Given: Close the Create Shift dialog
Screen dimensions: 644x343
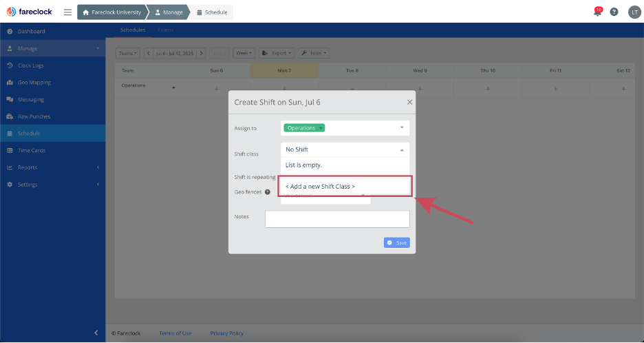Looking at the screenshot, I should pos(409,102).
